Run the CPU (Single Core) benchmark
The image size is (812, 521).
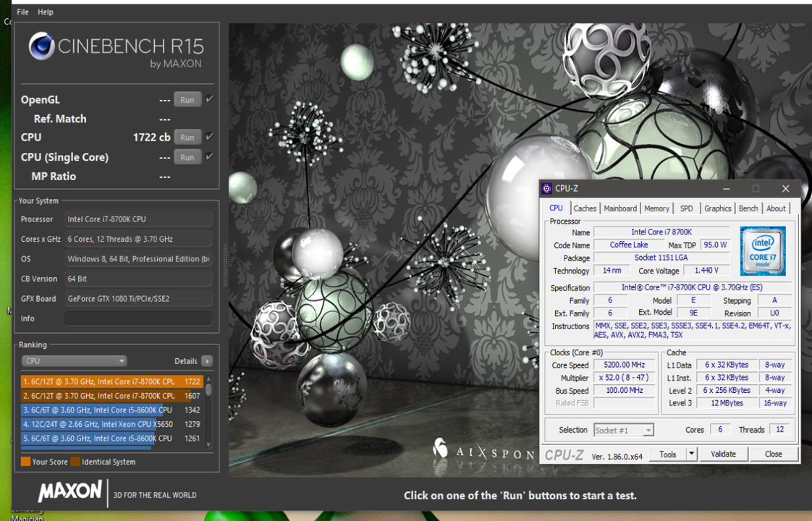(187, 157)
